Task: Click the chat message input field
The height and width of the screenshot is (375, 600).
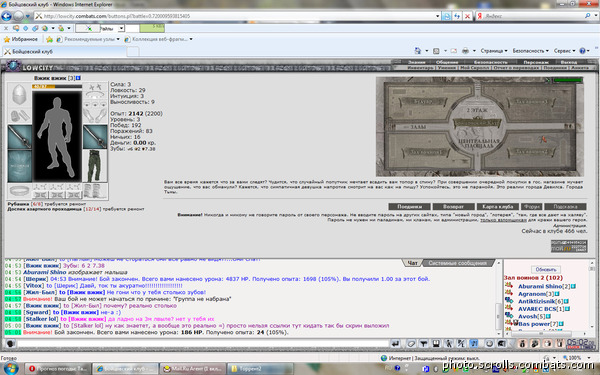Action: click(202, 344)
